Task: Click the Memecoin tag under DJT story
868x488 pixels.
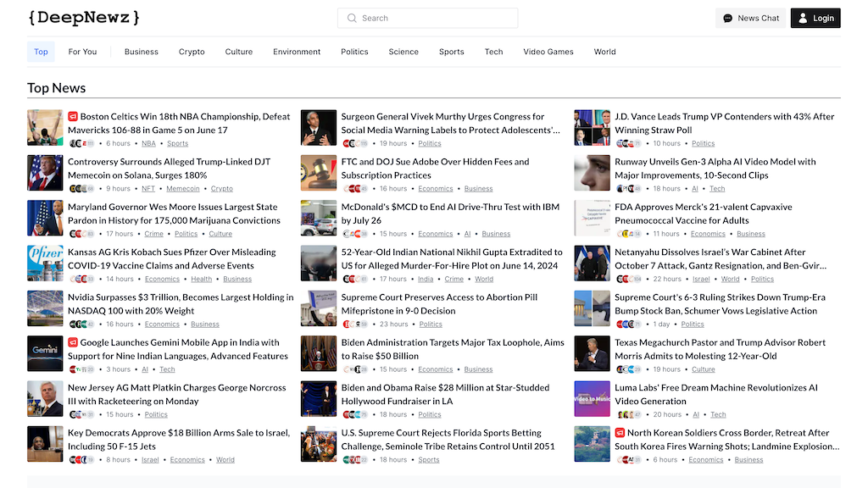Action: 183,189
